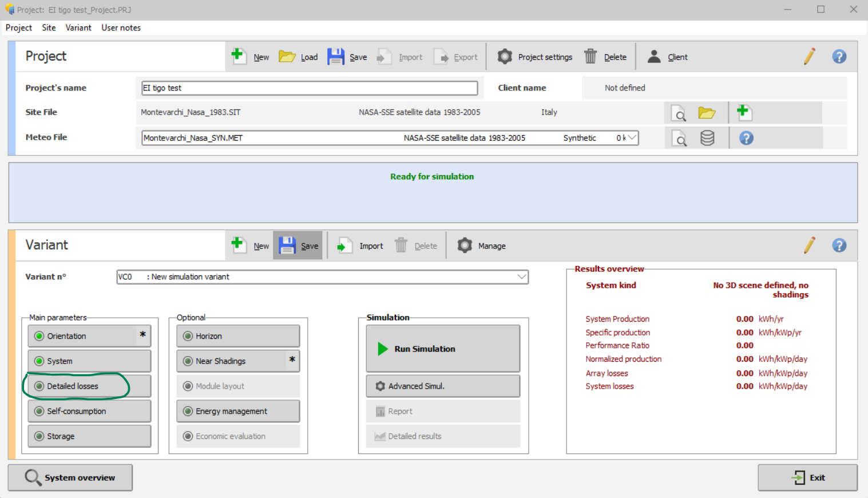Open the meteo database icon

tap(707, 138)
